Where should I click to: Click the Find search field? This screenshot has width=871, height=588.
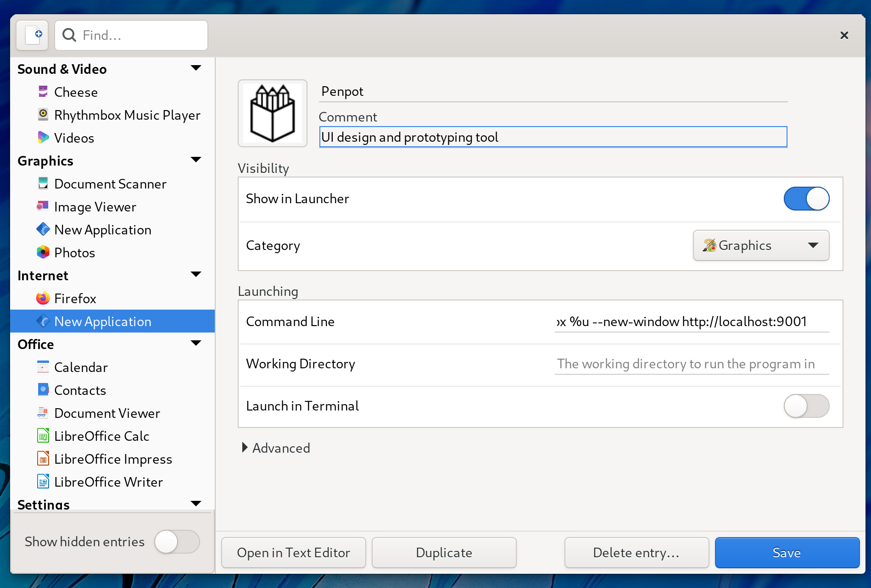tap(131, 35)
